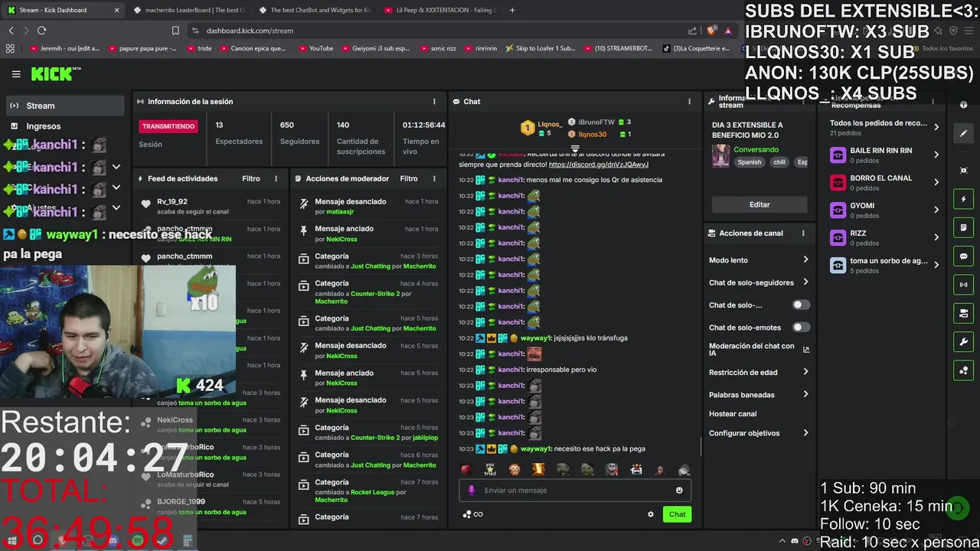Viewport: 980px width, 551px height.
Task: Open Chat panel three-dot menu
Action: point(689,102)
